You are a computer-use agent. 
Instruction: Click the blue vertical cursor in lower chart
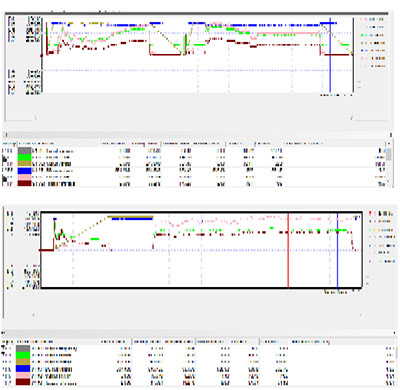(337, 250)
